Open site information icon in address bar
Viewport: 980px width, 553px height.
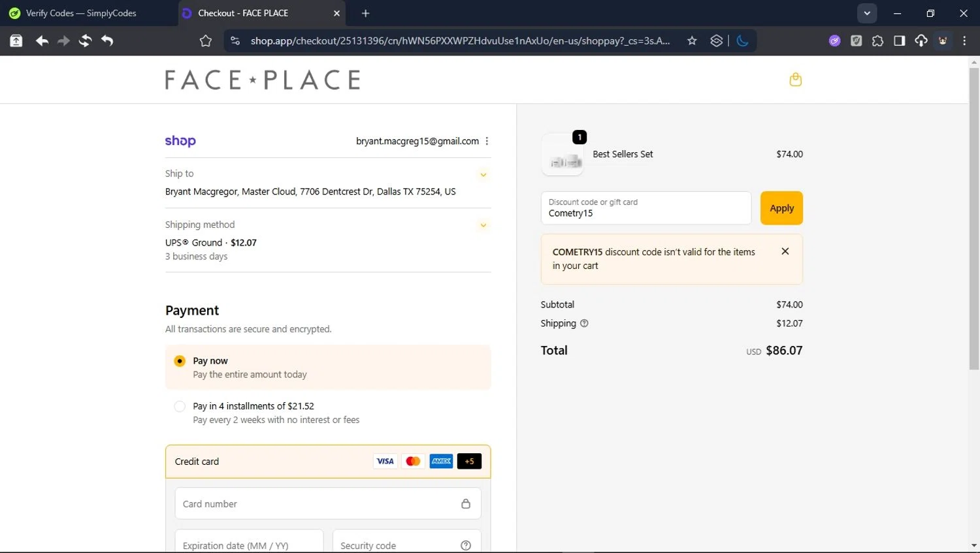235,41
